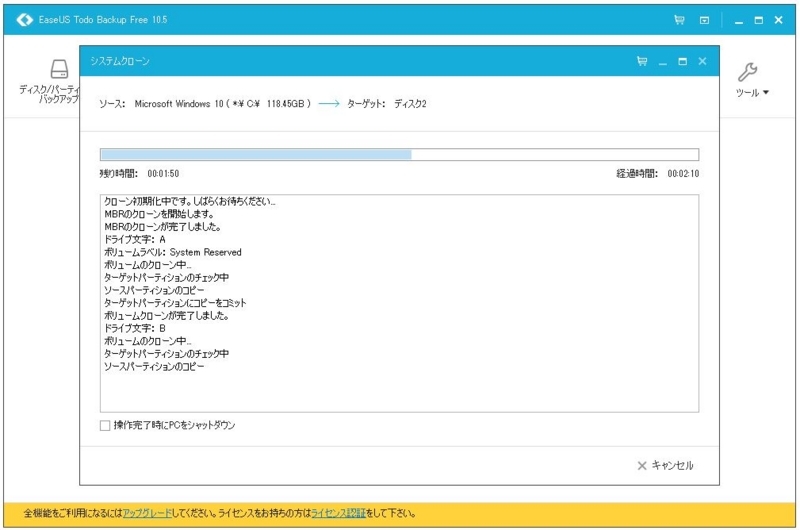The image size is (800, 530).
Task: Minimize the システムクローン dialog
Action: (x=662, y=63)
